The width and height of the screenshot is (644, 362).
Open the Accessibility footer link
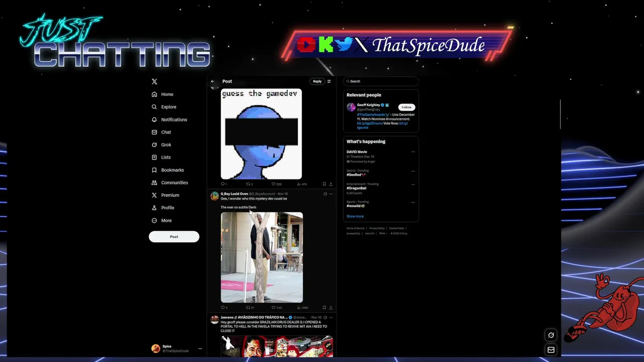(x=353, y=233)
